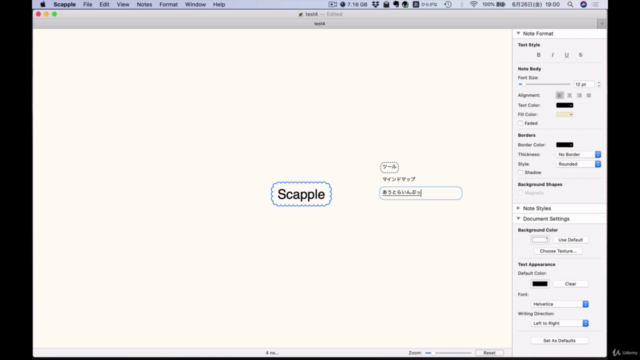
Task: Enable the Faded checkbox
Action: pos(520,123)
